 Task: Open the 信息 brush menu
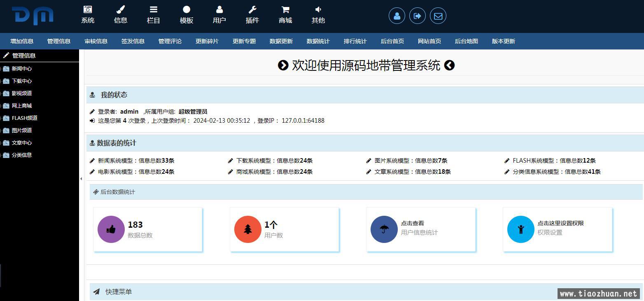pos(121,15)
